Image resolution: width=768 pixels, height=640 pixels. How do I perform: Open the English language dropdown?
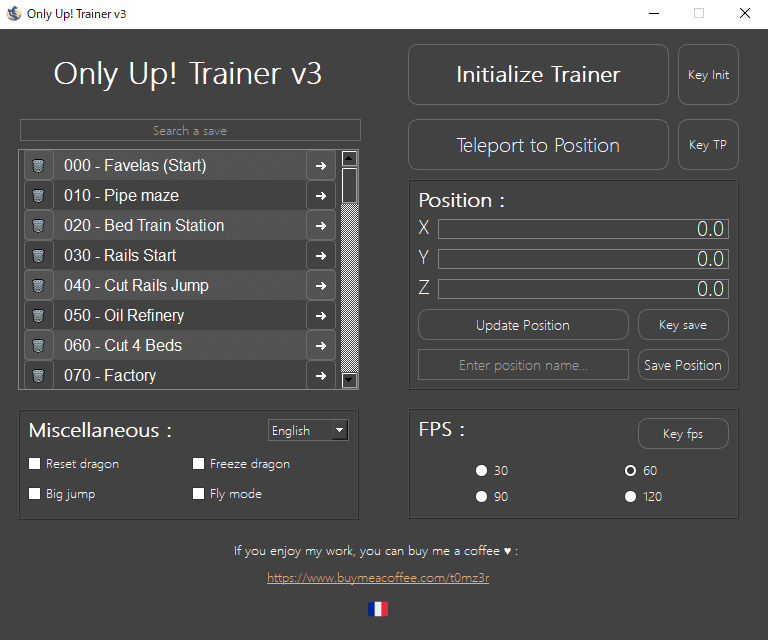(x=308, y=430)
